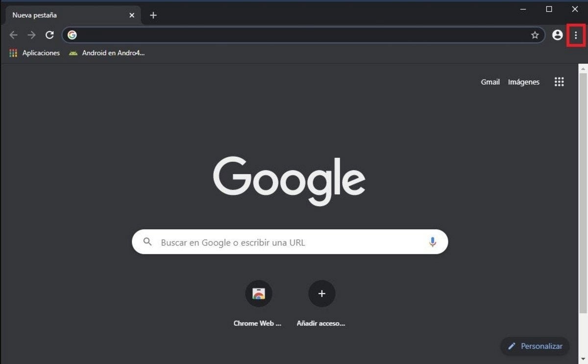Open the Android en Andro4... bookmark
588x364 pixels.
coord(107,53)
